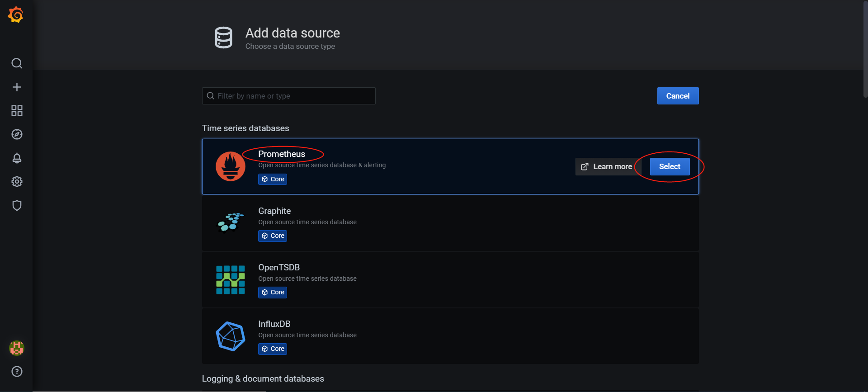Image resolution: width=868 pixels, height=392 pixels.
Task: Click the Add data source page title
Action: (292, 33)
